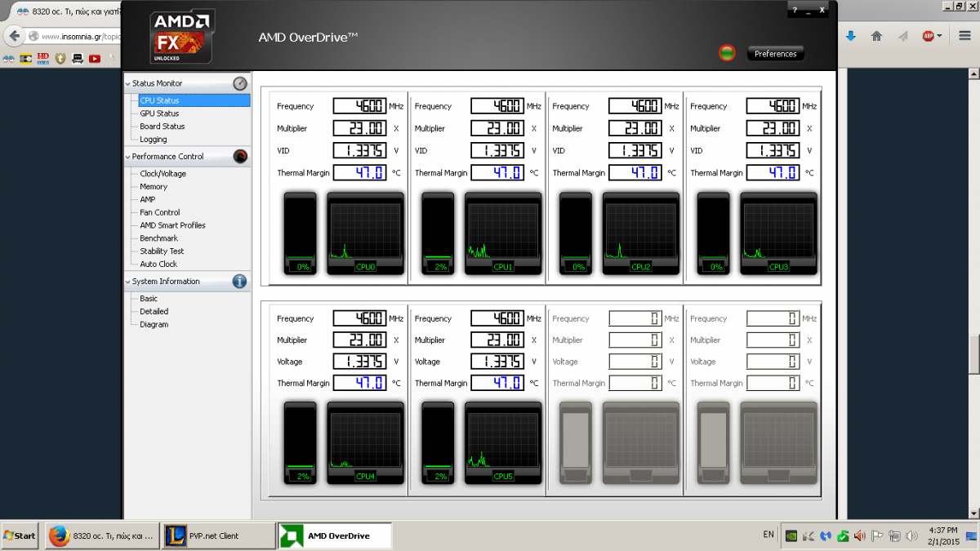Screen dimensions: 980x551
Task: Open the Memory settings page
Action: click(154, 187)
